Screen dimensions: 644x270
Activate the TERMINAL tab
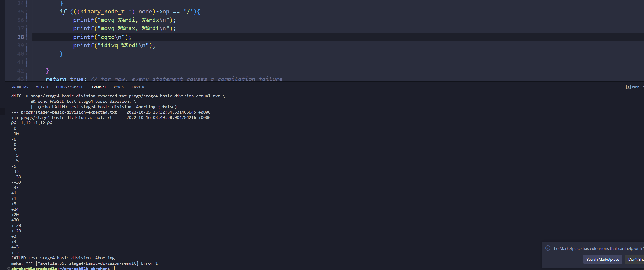point(98,87)
